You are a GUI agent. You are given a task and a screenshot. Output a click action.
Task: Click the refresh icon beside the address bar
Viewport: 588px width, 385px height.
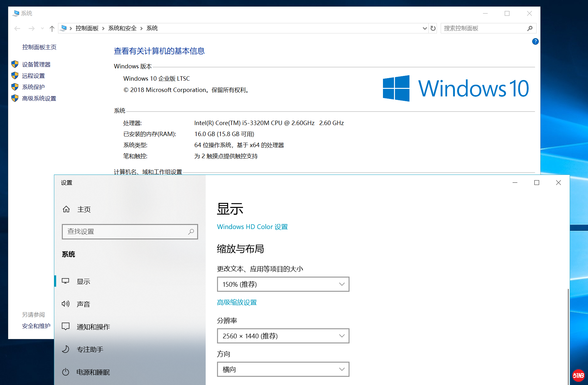click(x=433, y=28)
